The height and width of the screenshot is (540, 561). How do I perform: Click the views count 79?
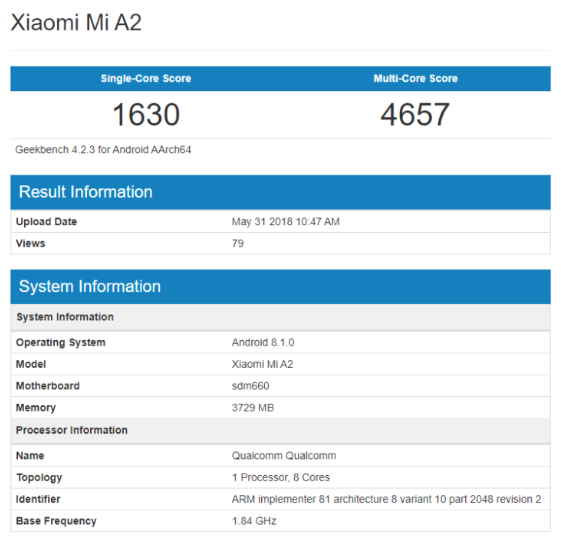[238, 243]
